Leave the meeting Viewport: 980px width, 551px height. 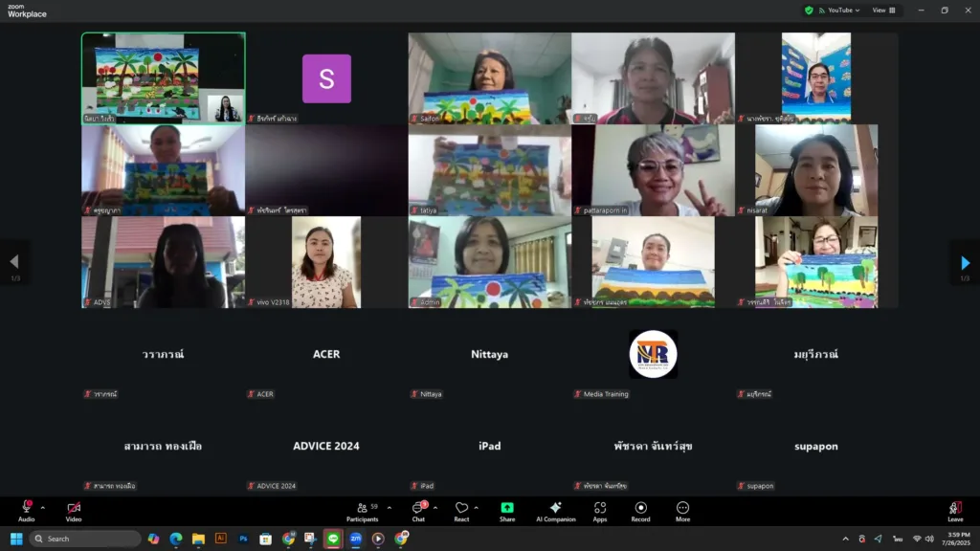tap(954, 511)
